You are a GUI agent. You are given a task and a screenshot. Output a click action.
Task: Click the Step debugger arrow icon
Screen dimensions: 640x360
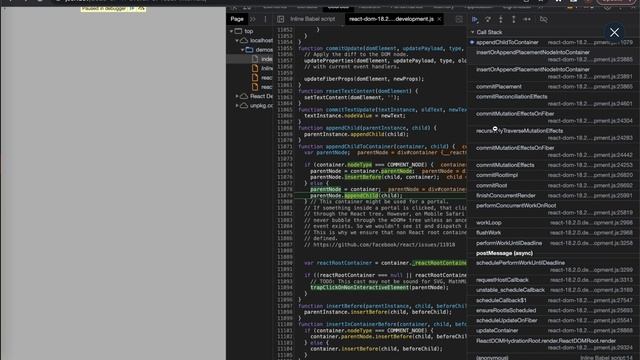[527, 19]
